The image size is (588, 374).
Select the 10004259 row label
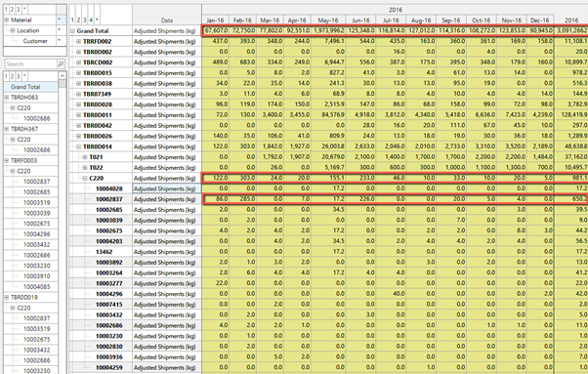tap(108, 367)
